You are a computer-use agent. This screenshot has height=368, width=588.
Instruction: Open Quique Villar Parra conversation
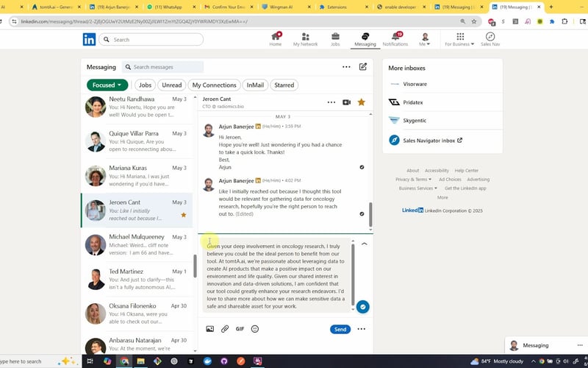click(137, 141)
